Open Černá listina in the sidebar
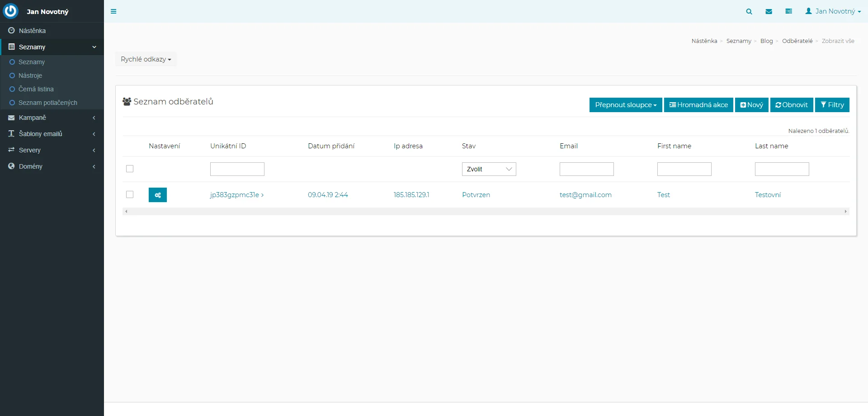The image size is (868, 416). pyautogui.click(x=36, y=89)
